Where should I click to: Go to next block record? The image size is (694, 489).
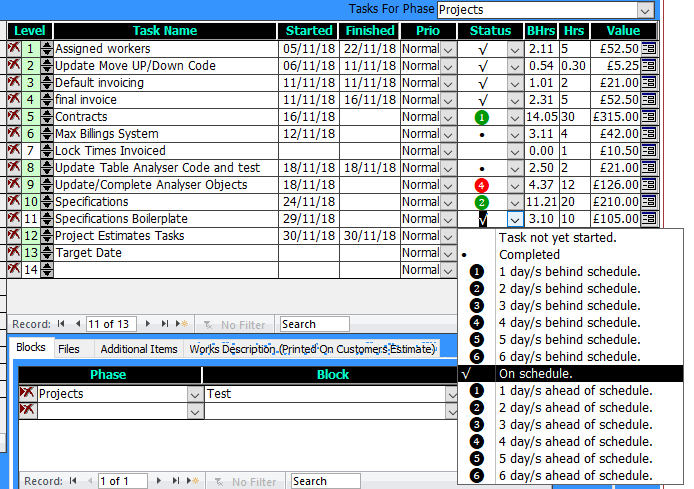(x=159, y=481)
